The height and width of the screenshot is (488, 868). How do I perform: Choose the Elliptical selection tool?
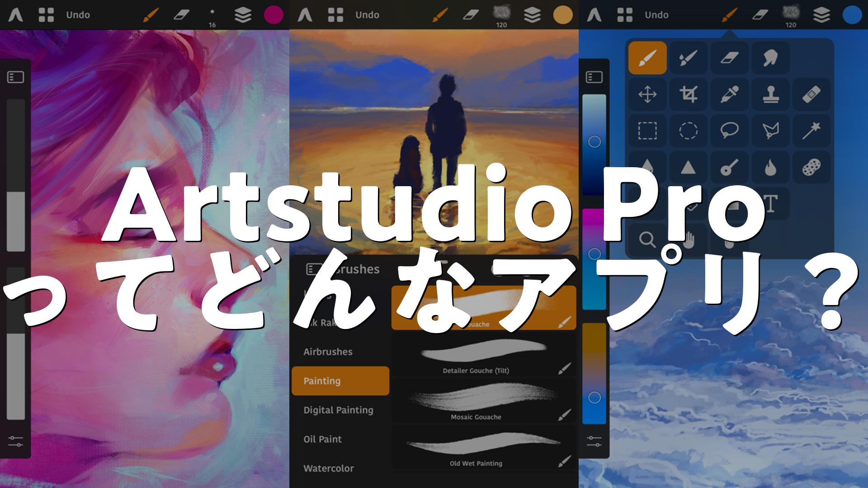688,131
